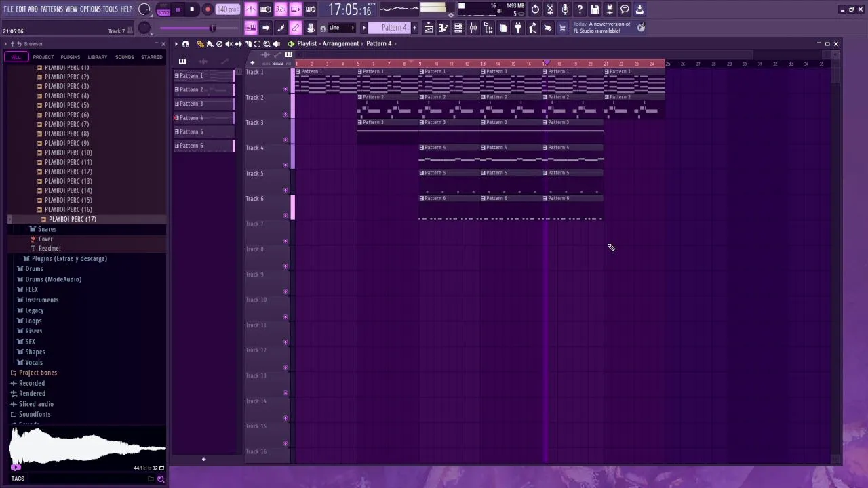Stop playback with the stop button

point(192,9)
